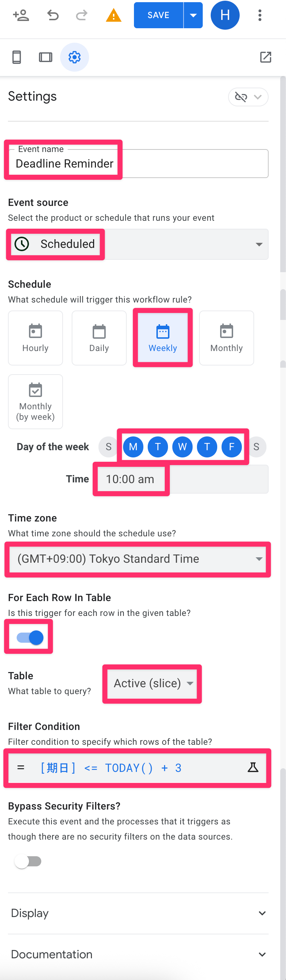Click the Event name text field

(x=137, y=164)
